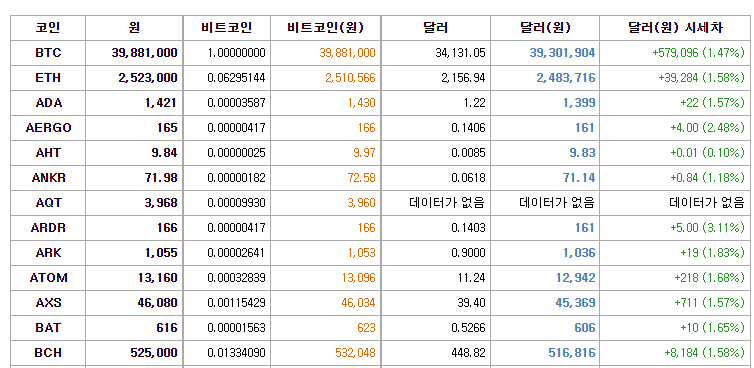Select the ANKR coin cell
Viewport: 754px width, 368px height.
pos(48,178)
